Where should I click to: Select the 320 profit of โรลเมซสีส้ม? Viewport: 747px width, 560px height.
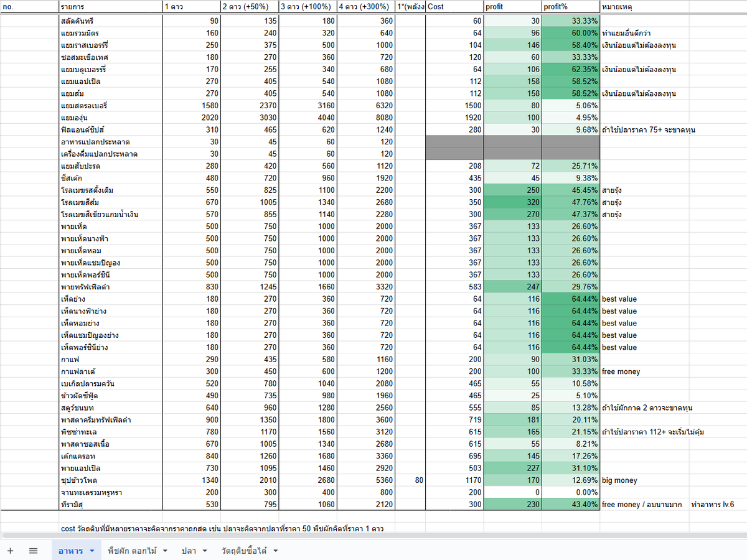pyautogui.click(x=513, y=203)
